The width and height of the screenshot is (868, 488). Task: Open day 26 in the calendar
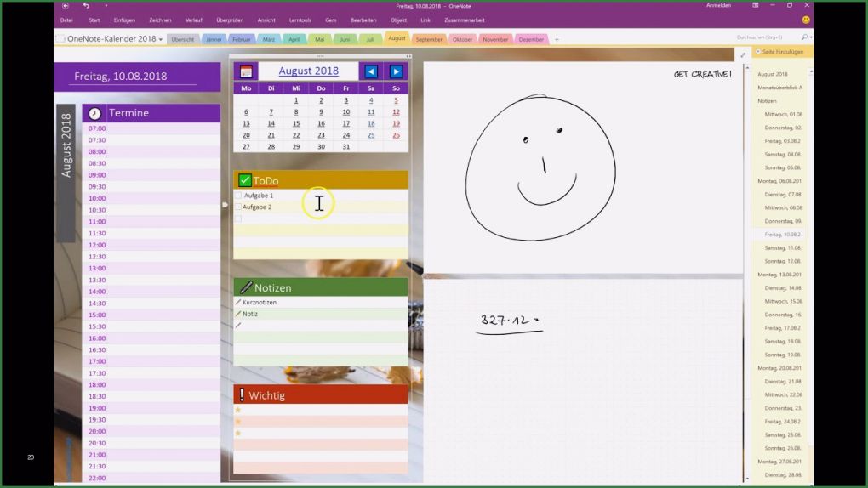tap(396, 135)
